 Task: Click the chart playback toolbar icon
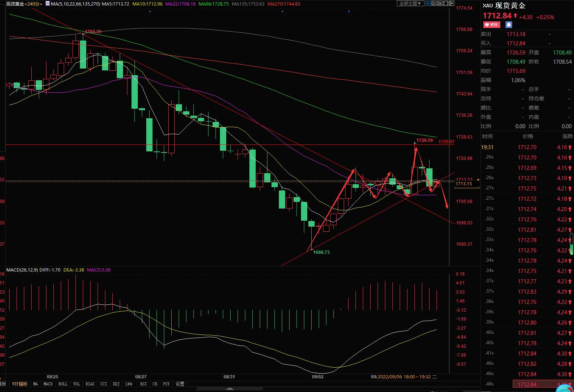tap(440, 3)
